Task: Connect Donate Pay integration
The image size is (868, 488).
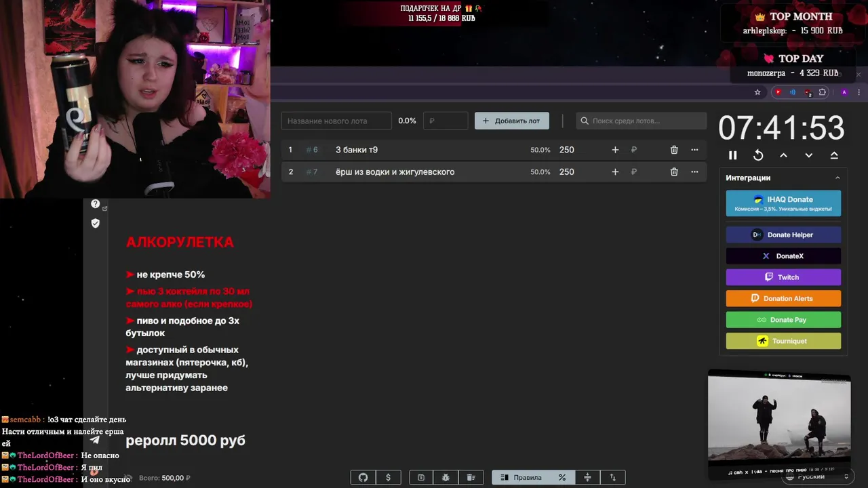Action: tap(783, 320)
